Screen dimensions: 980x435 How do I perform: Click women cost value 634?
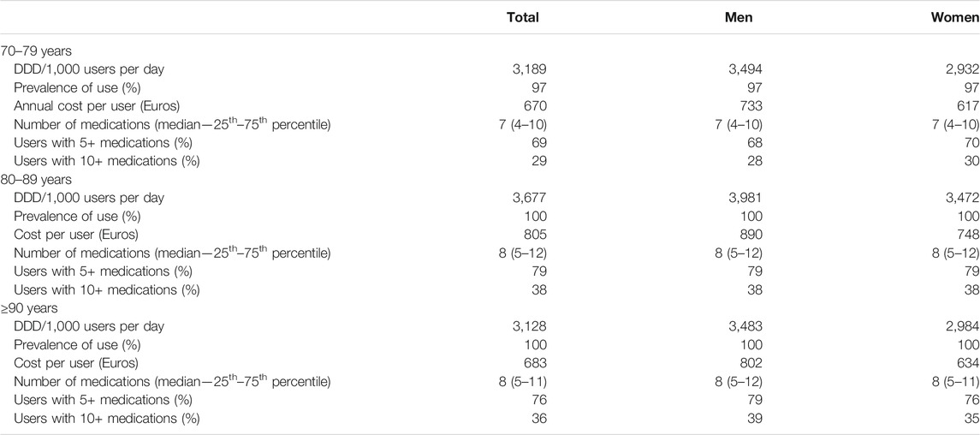click(969, 363)
